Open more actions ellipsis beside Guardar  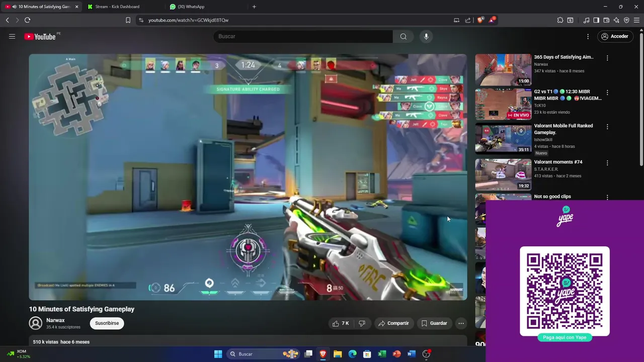[461, 323]
